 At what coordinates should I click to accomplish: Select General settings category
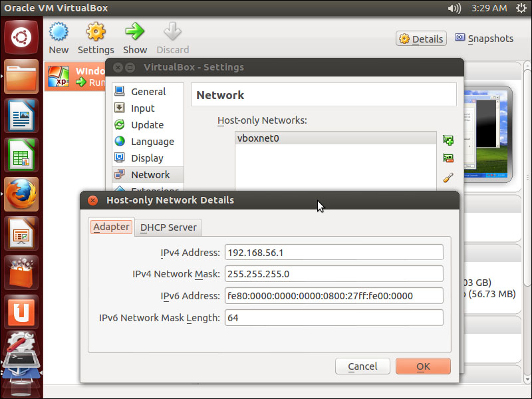click(148, 92)
